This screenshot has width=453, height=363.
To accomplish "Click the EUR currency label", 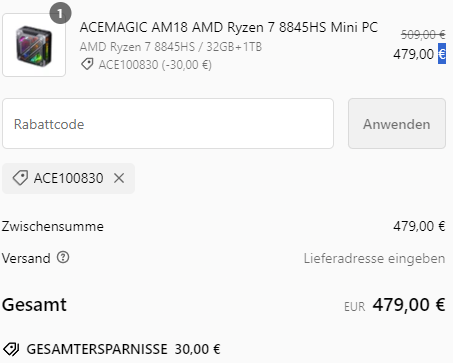I will pyautogui.click(x=355, y=307).
